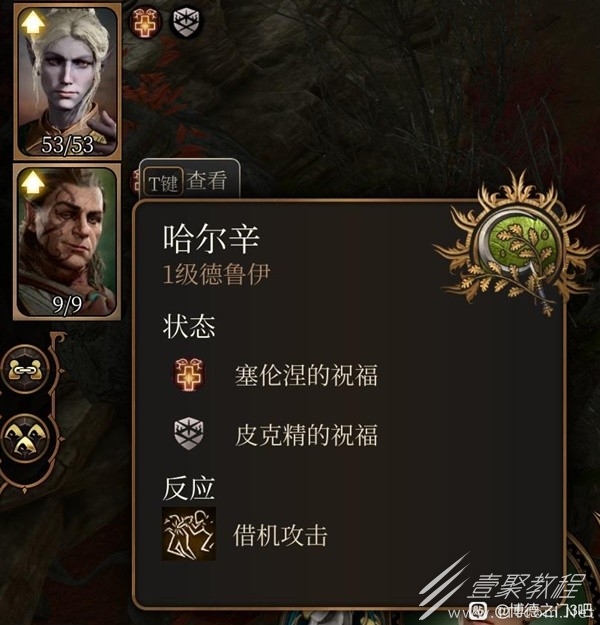Click the 1级德鲁伊 class label
This screenshot has width=600, height=625.
tap(216, 275)
